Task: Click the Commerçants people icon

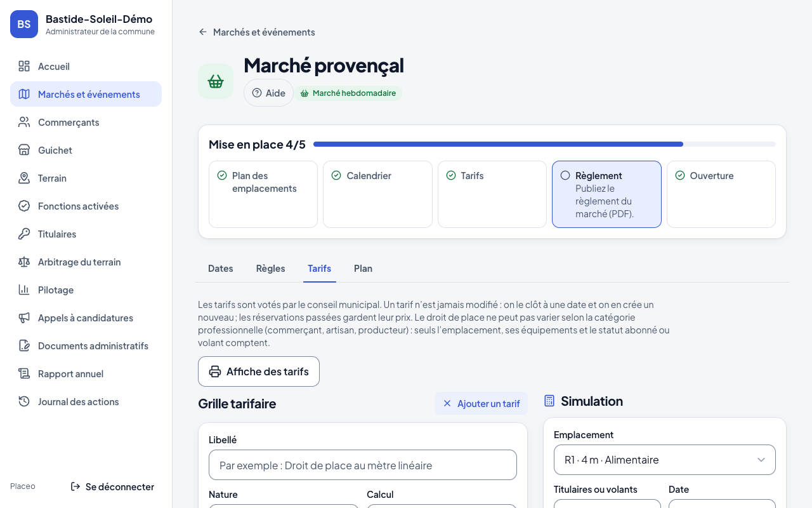Action: 24,122
